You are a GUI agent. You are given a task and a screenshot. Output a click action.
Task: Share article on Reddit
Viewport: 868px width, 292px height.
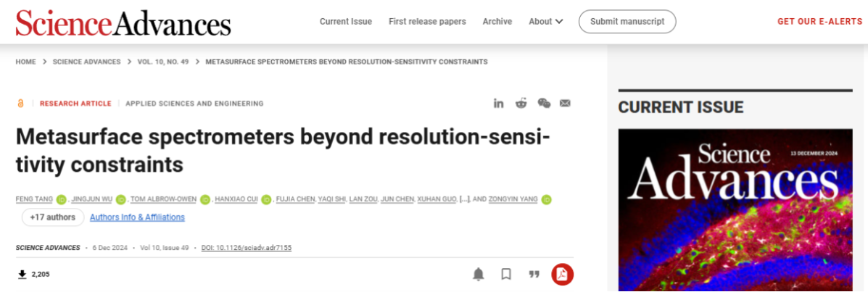pos(521,103)
